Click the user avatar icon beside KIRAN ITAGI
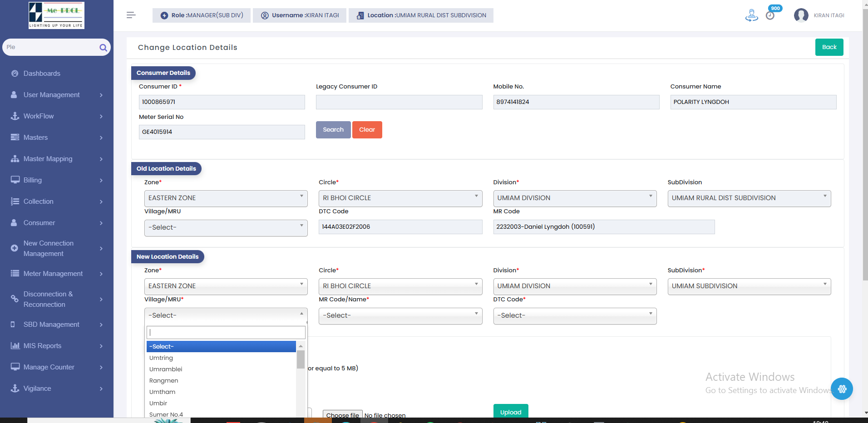The width and height of the screenshot is (868, 423). 801,15
